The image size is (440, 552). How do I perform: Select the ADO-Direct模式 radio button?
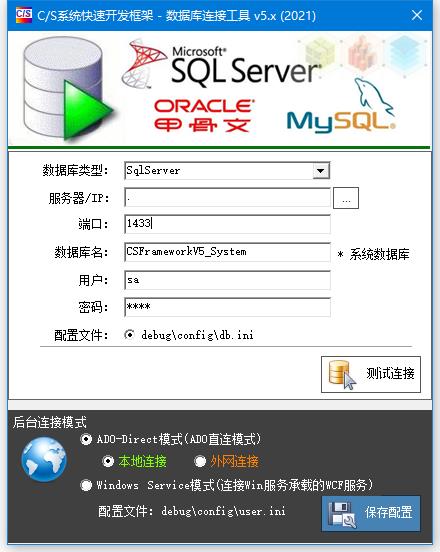[86, 439]
